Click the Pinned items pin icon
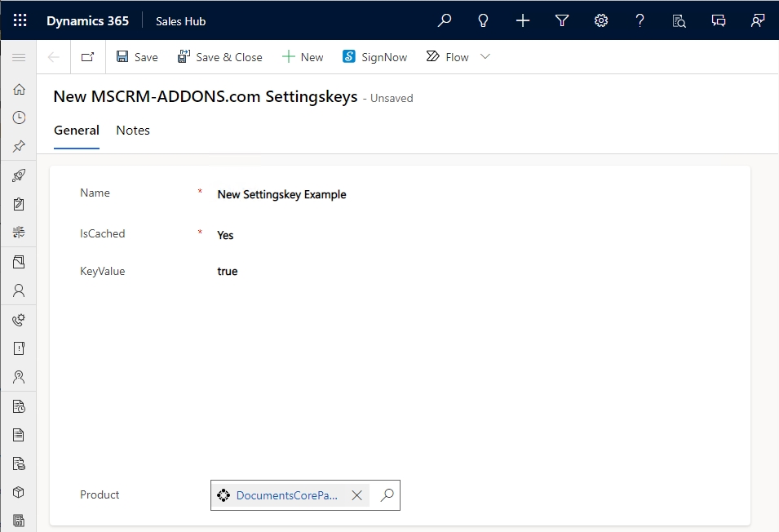 [19, 146]
